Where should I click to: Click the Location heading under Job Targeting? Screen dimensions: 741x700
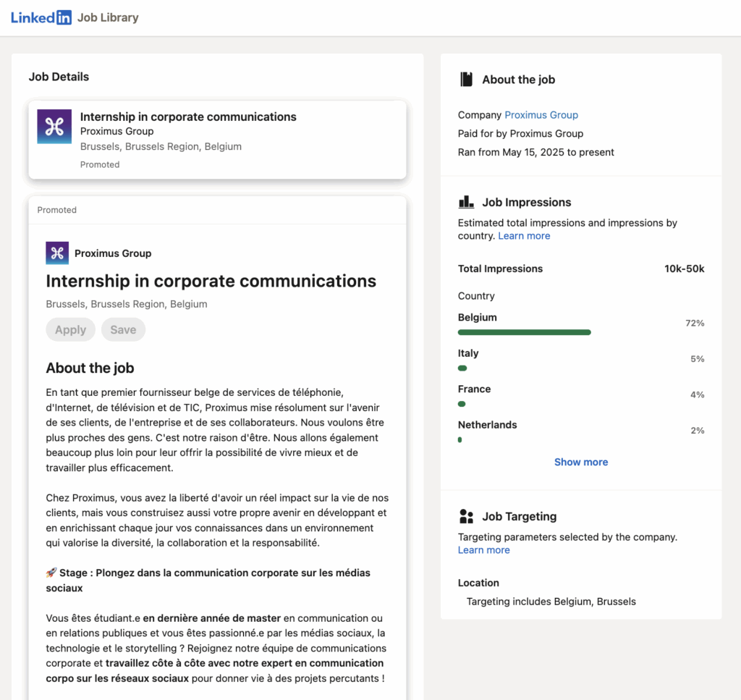click(478, 583)
